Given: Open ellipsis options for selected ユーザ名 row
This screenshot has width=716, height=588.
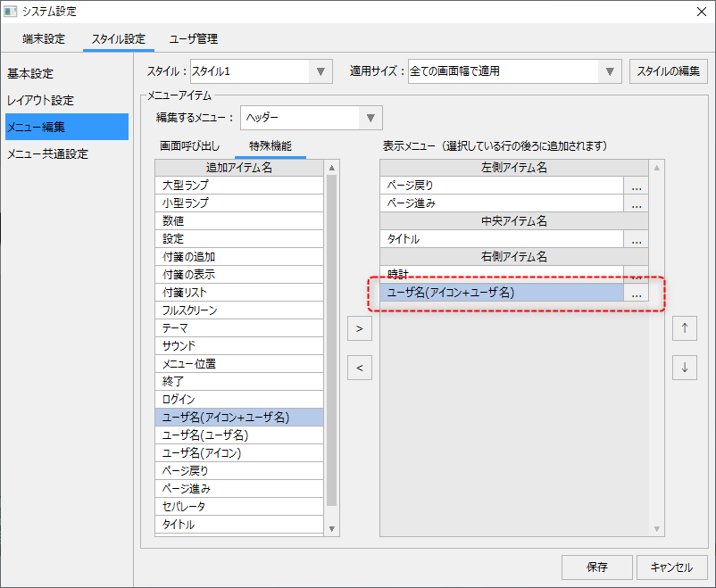Looking at the screenshot, I should point(636,293).
